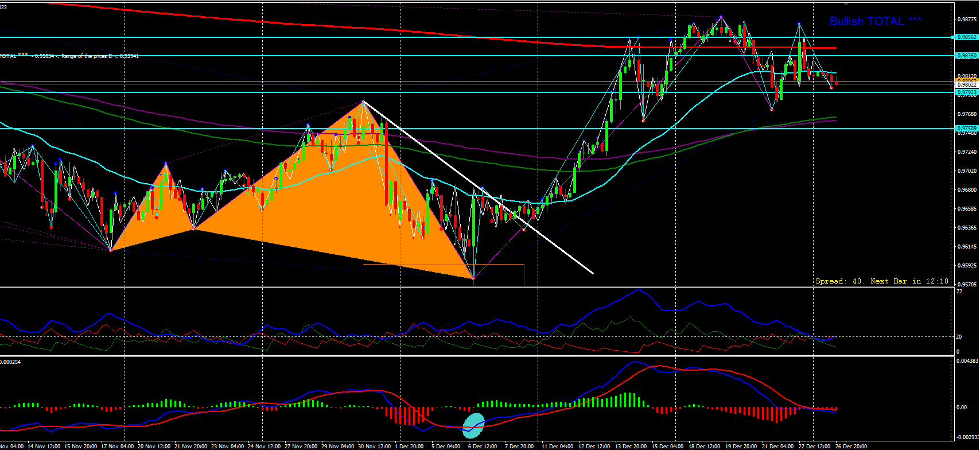Click the current price 0.98022 label

[x=967, y=85]
